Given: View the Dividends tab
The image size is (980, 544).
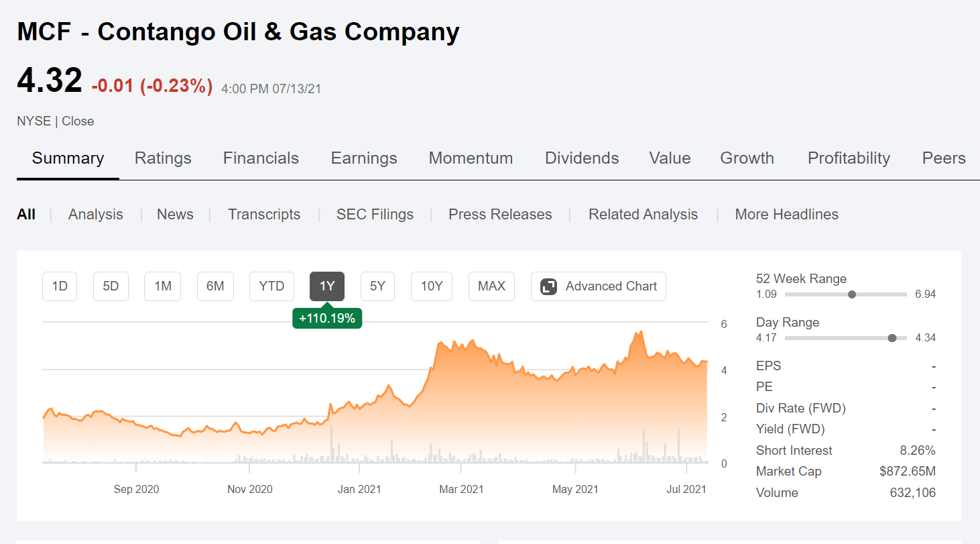Looking at the screenshot, I should [x=581, y=158].
